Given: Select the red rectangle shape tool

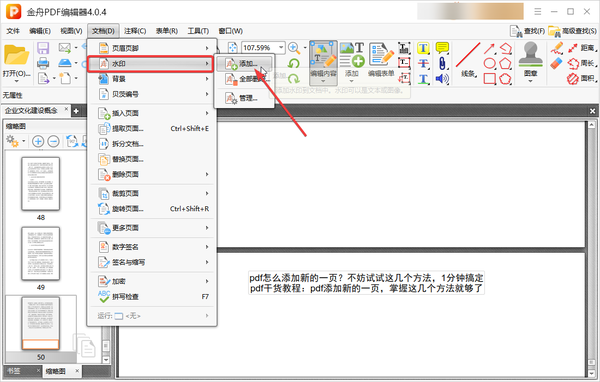Looking at the screenshot, I should click(x=490, y=79).
